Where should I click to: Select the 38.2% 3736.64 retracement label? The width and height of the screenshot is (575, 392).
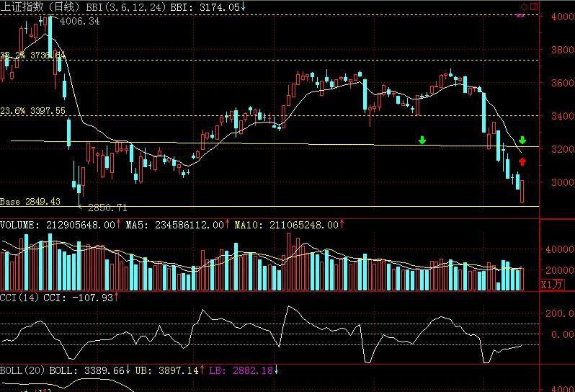[33, 55]
